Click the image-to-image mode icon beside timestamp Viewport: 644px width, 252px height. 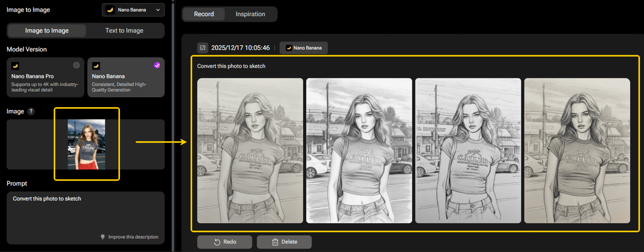(202, 48)
